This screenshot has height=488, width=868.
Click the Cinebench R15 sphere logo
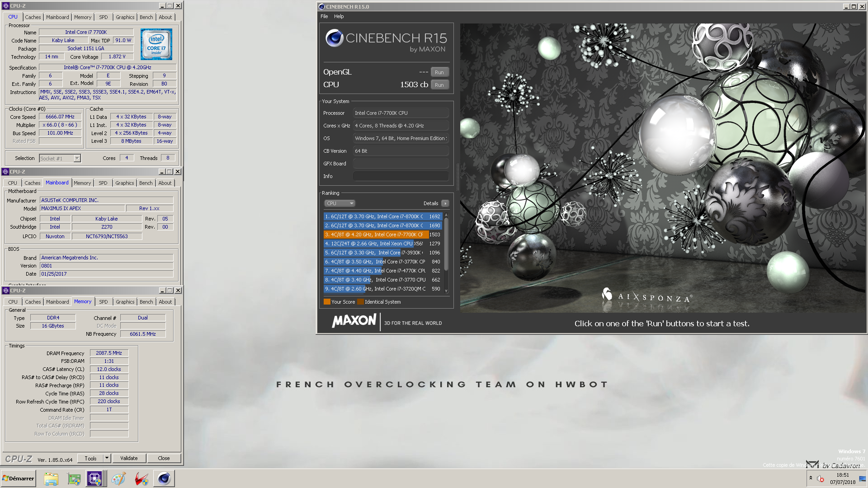pos(335,38)
